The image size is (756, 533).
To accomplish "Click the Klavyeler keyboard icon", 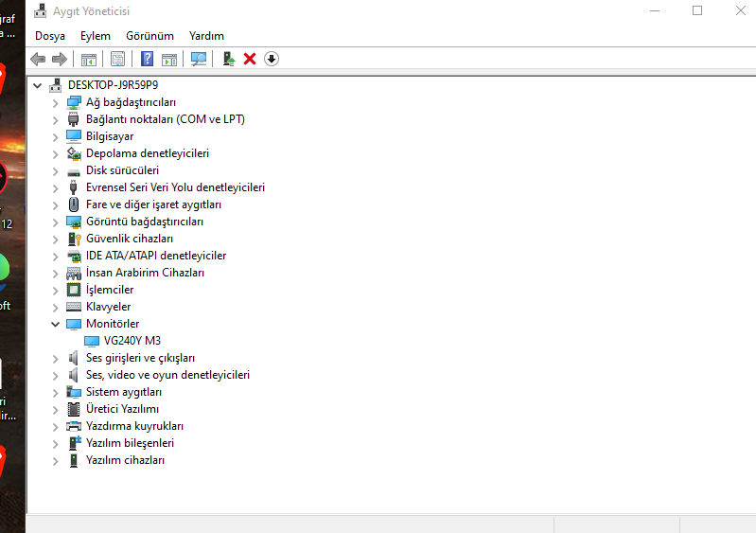I will (x=74, y=307).
